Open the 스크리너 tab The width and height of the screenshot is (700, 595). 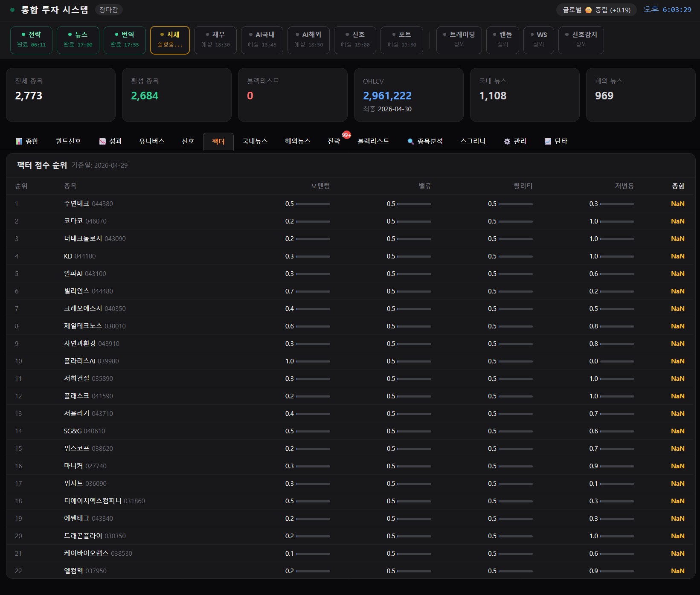pos(473,141)
